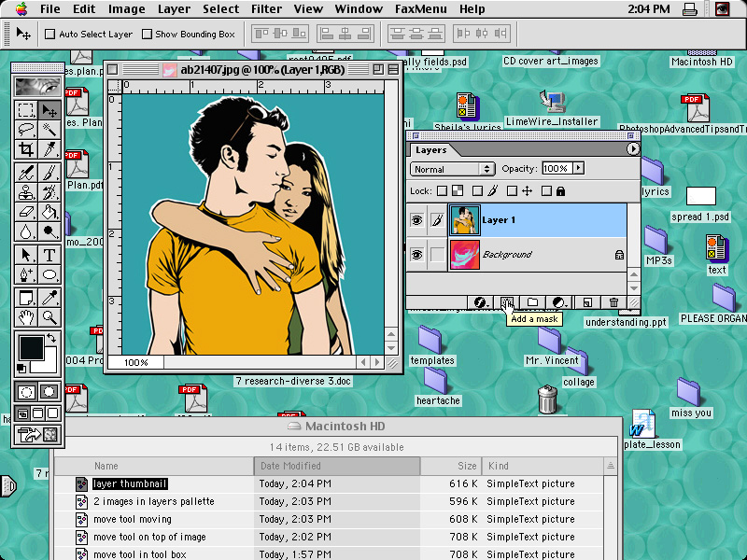Select the Ellipse shape tool
747x560 pixels.
click(x=49, y=274)
